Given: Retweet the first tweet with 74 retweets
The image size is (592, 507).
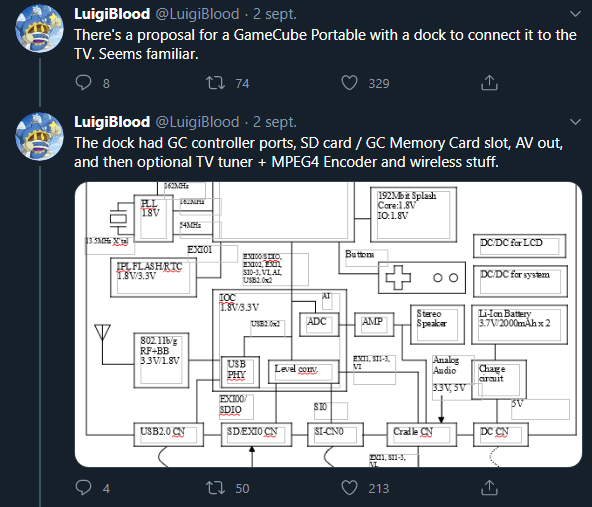Looking at the screenshot, I should [x=215, y=83].
